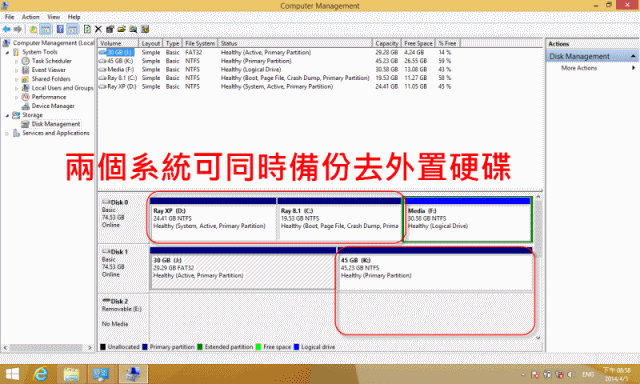Sort by the File System column header
The image size is (640, 384).
pos(200,43)
